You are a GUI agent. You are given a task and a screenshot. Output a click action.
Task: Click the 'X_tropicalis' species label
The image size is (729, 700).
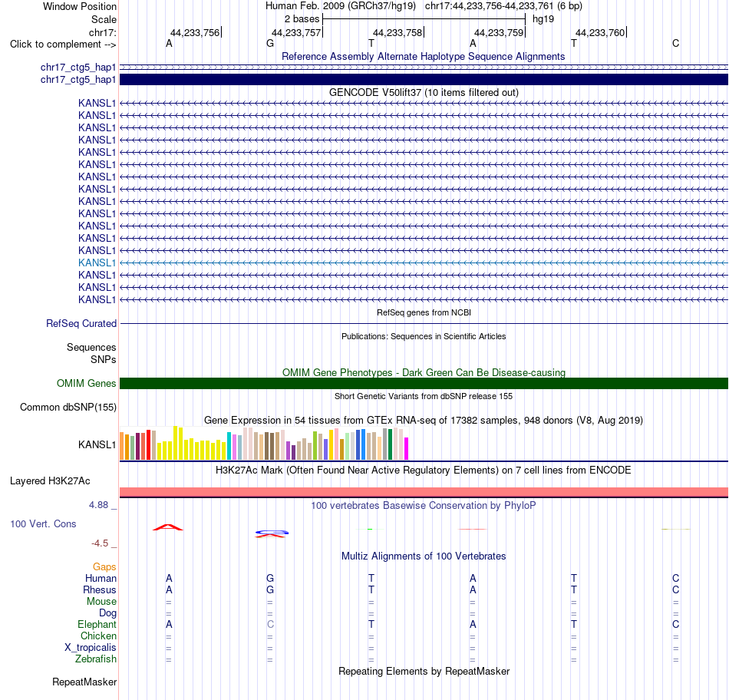pos(91,648)
